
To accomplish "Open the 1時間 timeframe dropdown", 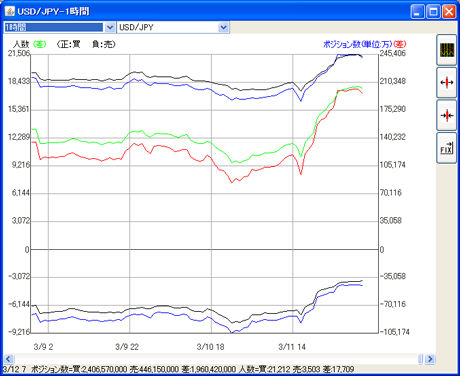I will (x=59, y=27).
